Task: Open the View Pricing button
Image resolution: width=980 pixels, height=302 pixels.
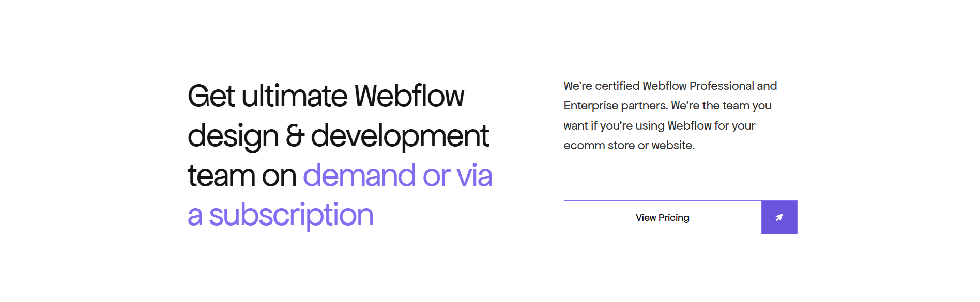Action: point(662,217)
